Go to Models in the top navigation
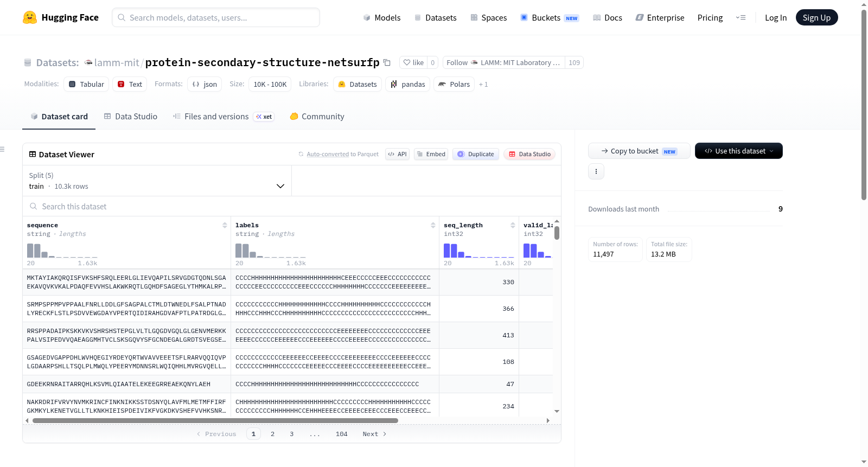This screenshot has height=467, width=868. click(382, 17)
